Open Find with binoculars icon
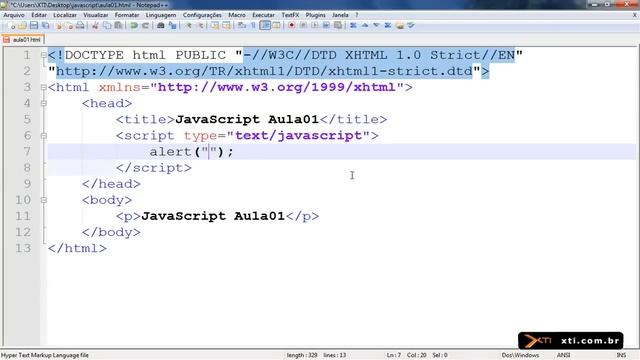640x360 pixels. click(x=161, y=25)
